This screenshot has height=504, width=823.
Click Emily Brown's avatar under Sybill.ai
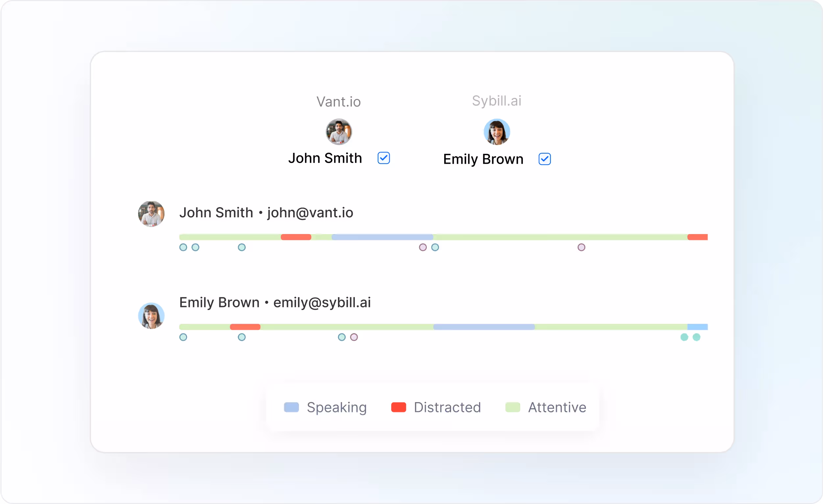[x=497, y=132]
